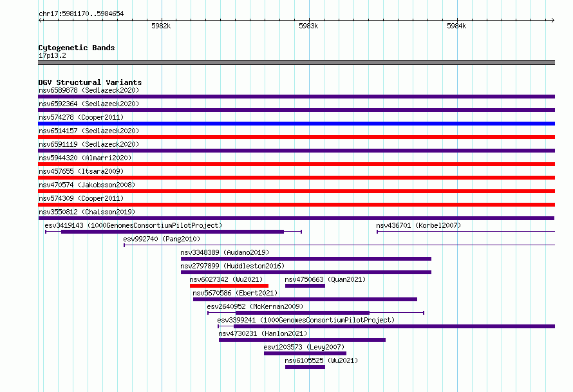Click the nsv436701 (Korbel2007) thin line
This screenshot has width=573, height=392.
[466, 232]
